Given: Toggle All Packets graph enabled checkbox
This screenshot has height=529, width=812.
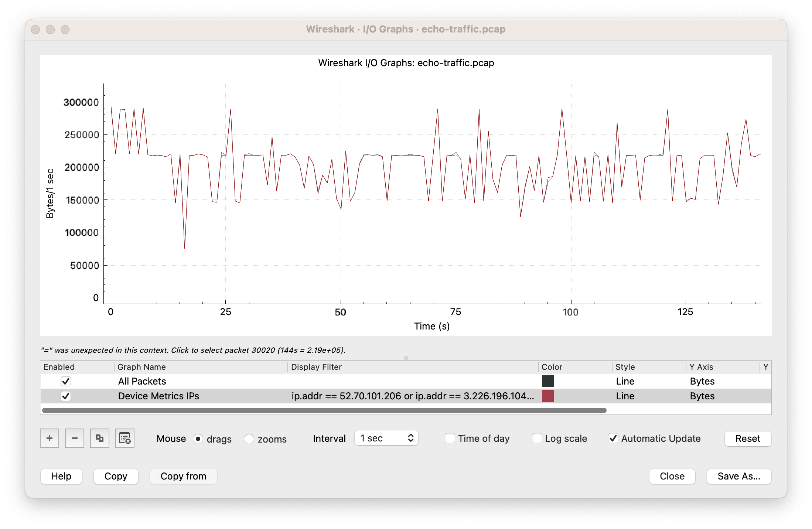Looking at the screenshot, I should pyautogui.click(x=66, y=381).
